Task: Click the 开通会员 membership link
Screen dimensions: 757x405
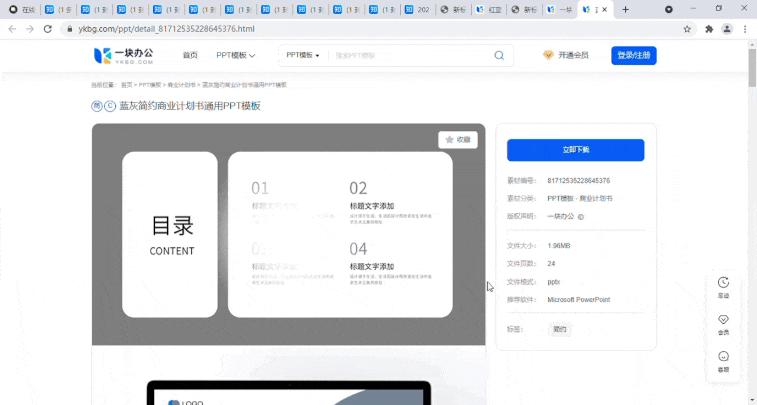Action: pyautogui.click(x=573, y=55)
